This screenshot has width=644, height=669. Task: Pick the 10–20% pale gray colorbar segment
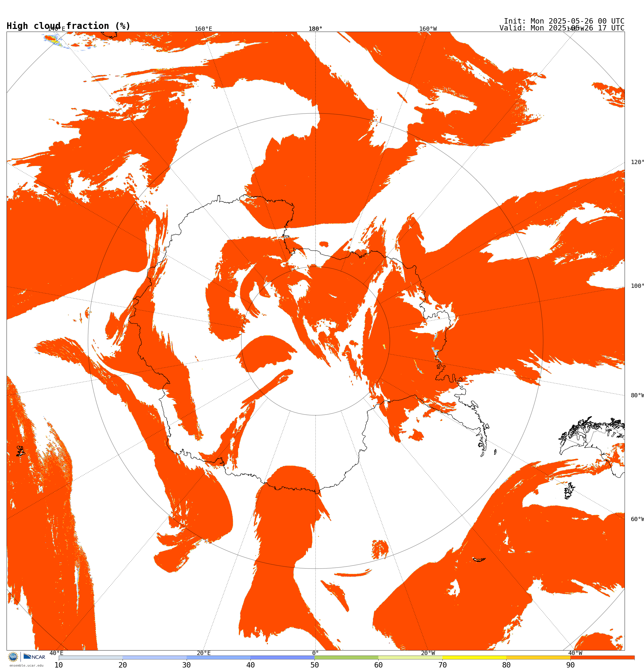pyautogui.click(x=90, y=657)
